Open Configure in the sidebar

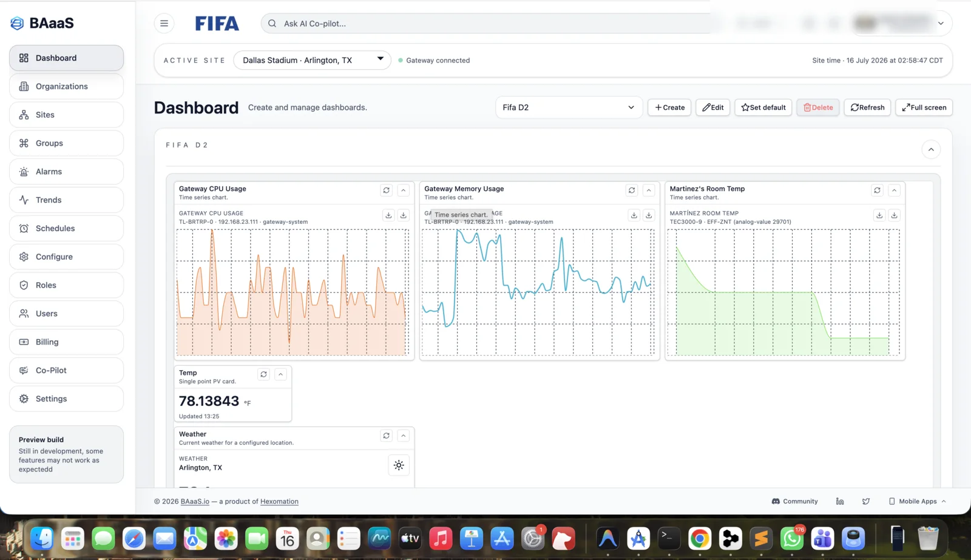click(x=66, y=257)
